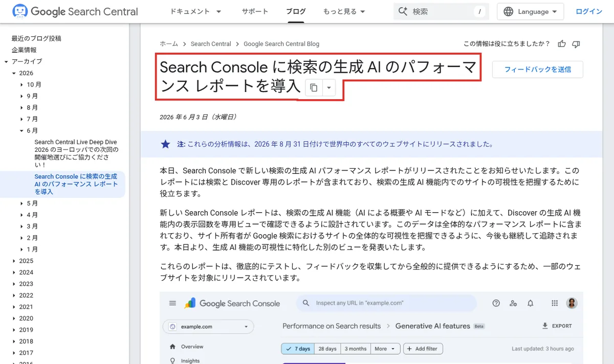This screenshot has width=614, height=364.
Task: Click profile avatar in Search Console screenshot
Action: pyautogui.click(x=572, y=303)
